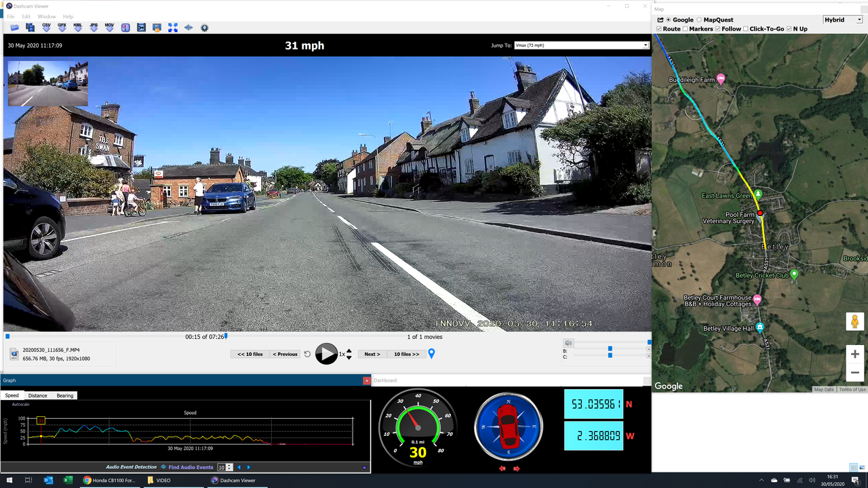Switch to the Speed graph tab
Screen dimensions: 868x488
point(12,395)
